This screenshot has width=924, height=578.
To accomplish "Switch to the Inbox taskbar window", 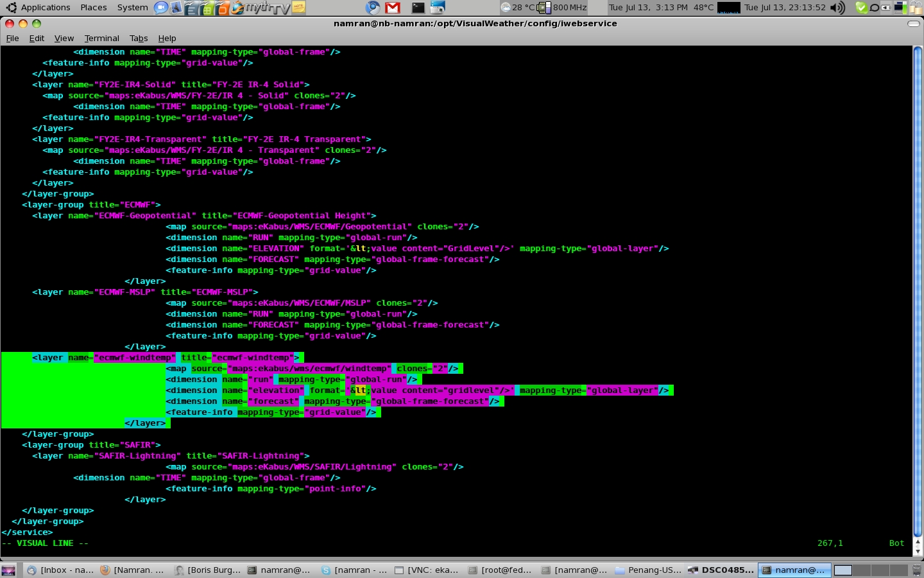I will [60, 570].
